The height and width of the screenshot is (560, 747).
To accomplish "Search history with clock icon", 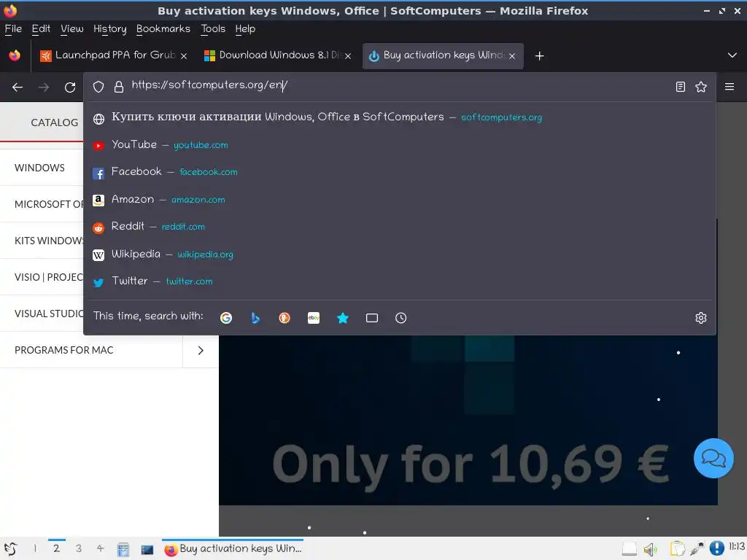I will 400,318.
